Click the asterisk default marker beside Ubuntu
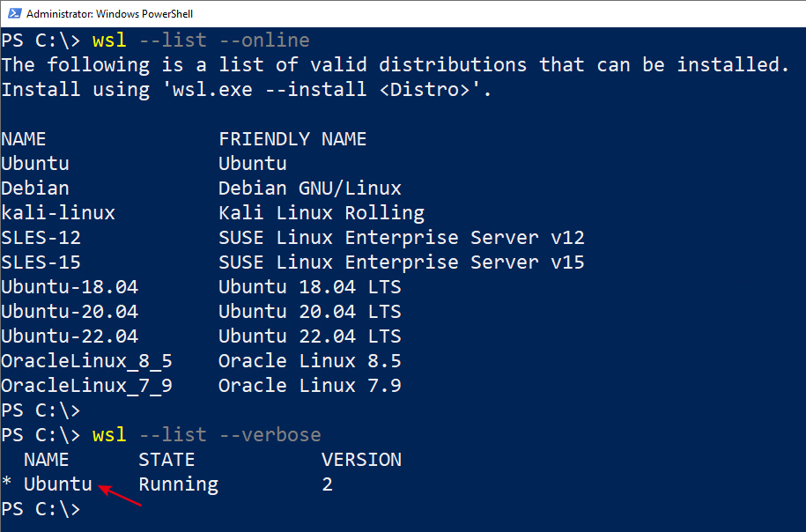 coord(7,484)
